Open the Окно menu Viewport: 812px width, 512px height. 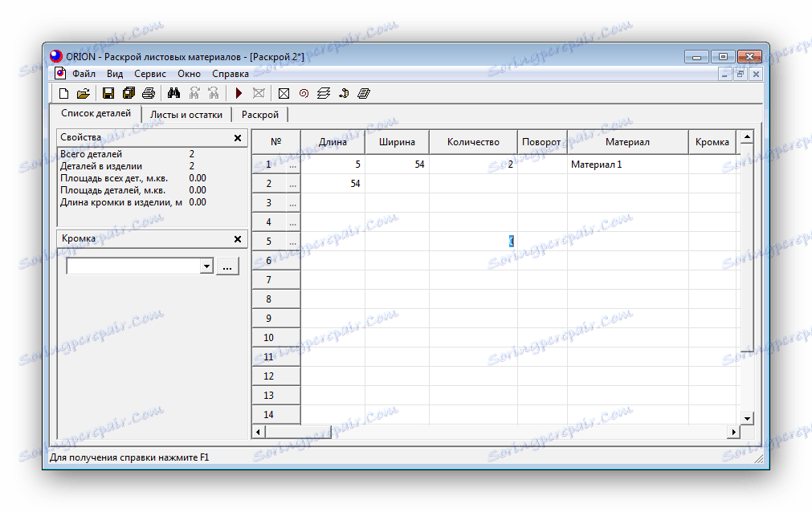coord(189,74)
